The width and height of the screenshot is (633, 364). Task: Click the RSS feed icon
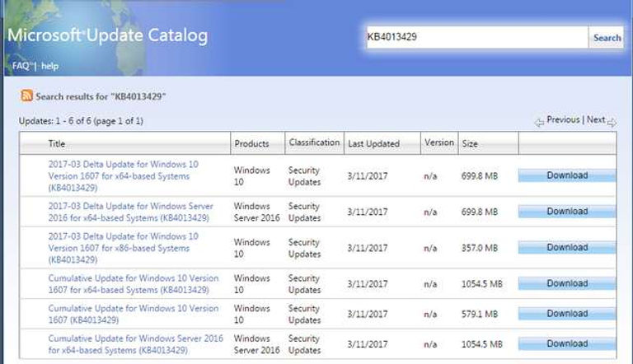[x=26, y=96]
